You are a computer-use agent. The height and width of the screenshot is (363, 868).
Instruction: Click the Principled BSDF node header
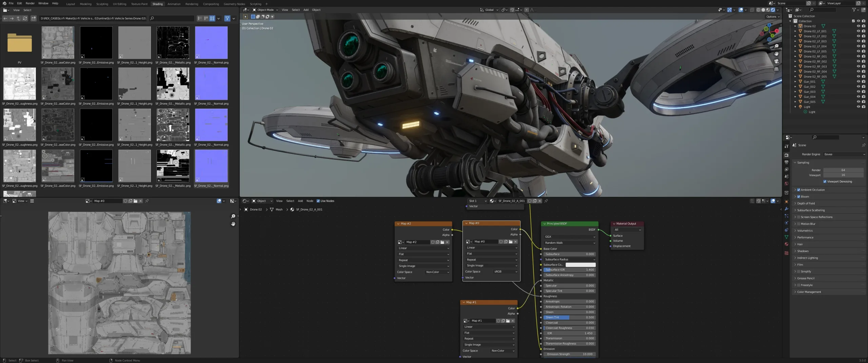click(x=569, y=223)
